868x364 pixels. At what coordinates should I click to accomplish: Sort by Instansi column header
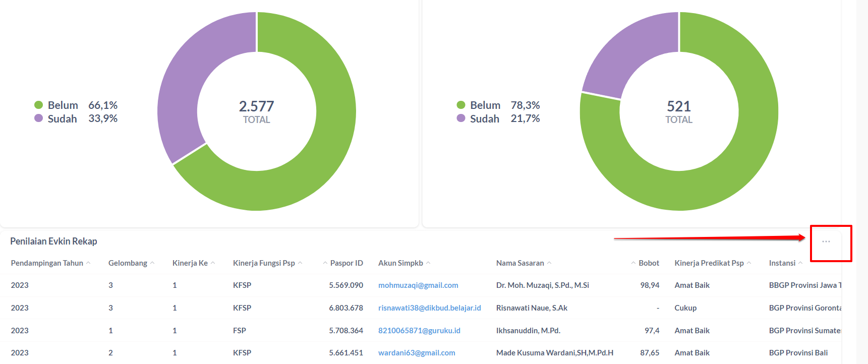click(785, 263)
